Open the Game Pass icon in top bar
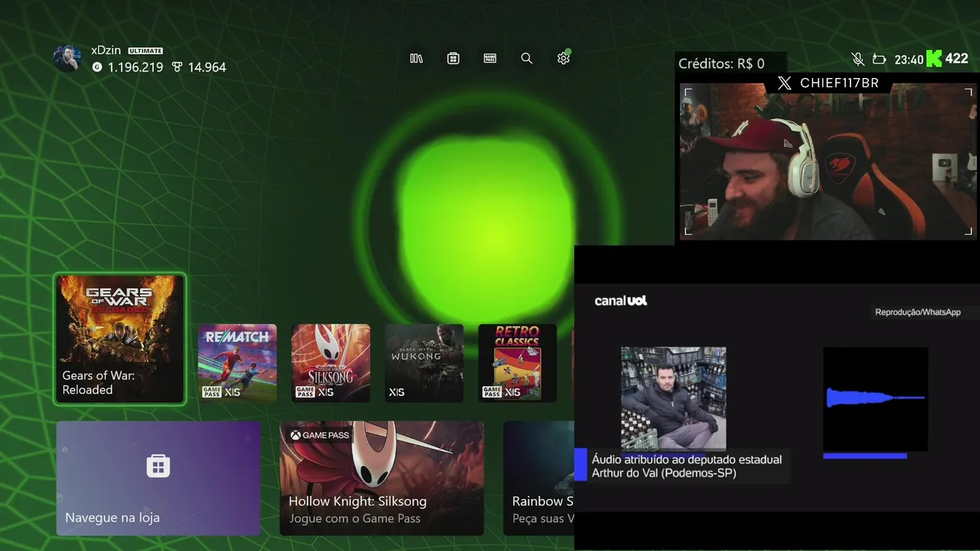980x551 pixels. tap(490, 58)
